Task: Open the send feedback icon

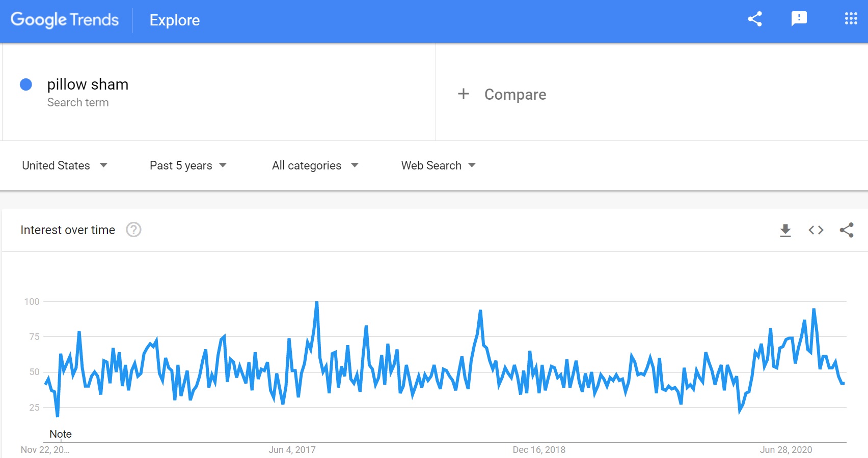Action: 799,19
